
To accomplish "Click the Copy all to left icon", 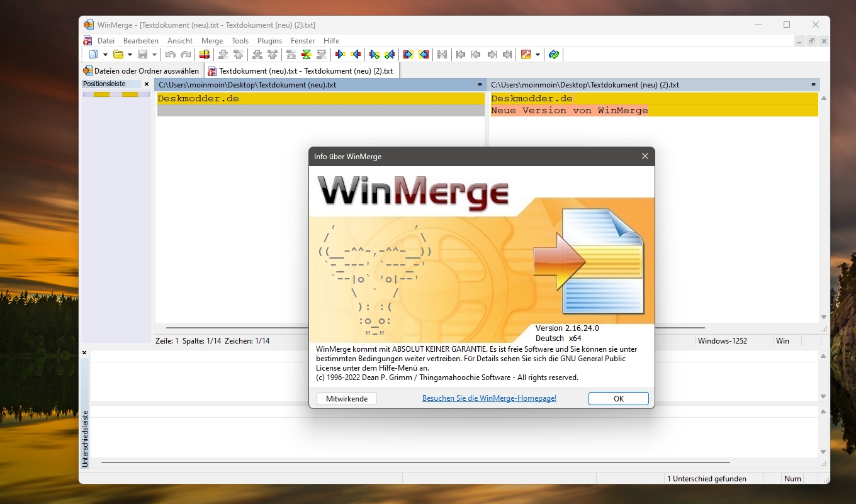I will coord(423,55).
